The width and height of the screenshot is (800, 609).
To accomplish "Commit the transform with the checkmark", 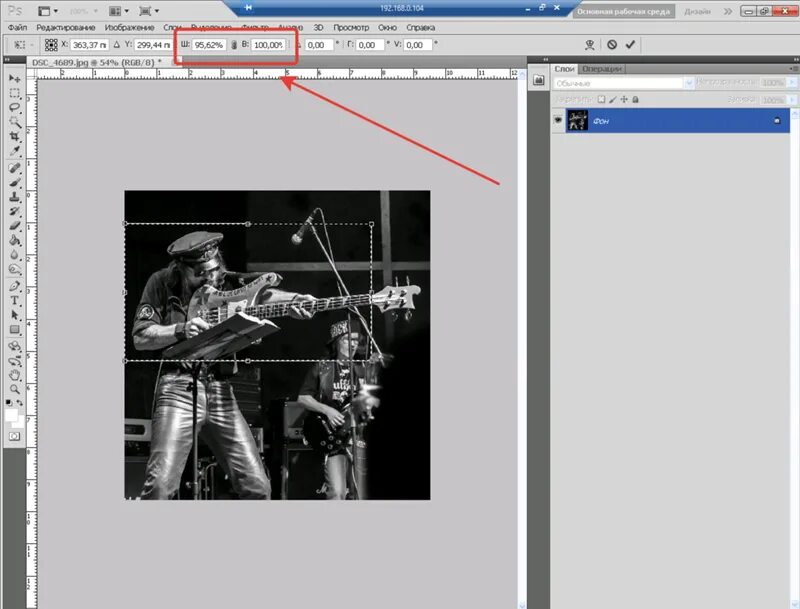I will pyautogui.click(x=630, y=44).
